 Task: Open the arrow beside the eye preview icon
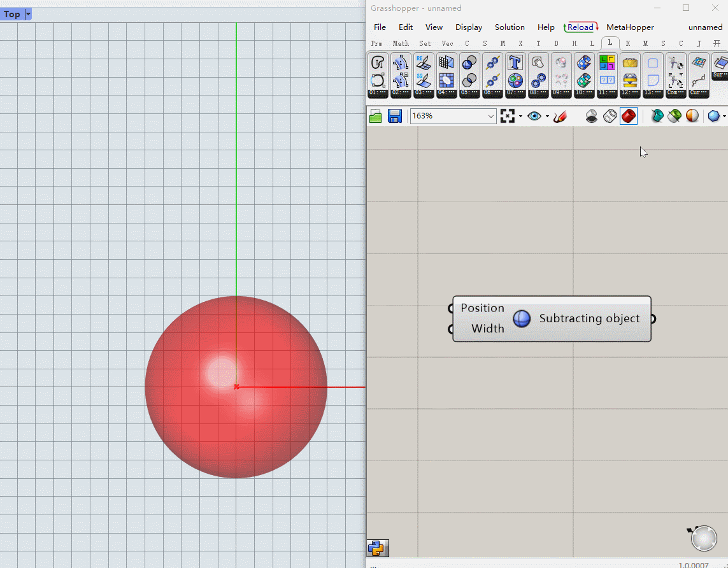pyautogui.click(x=547, y=116)
